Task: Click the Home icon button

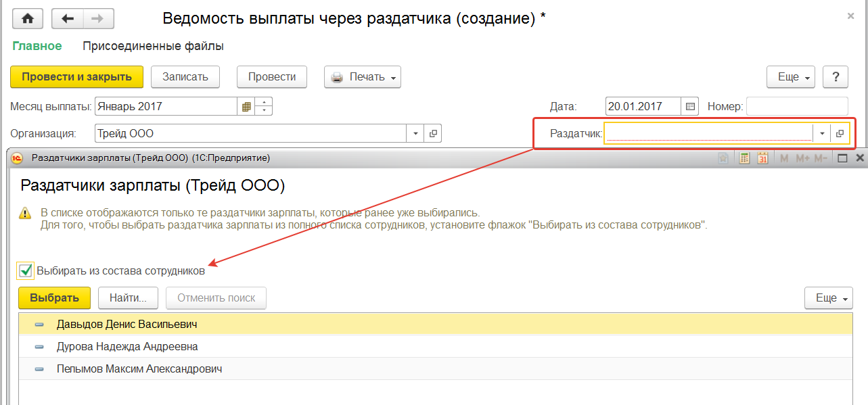Action: (x=28, y=19)
